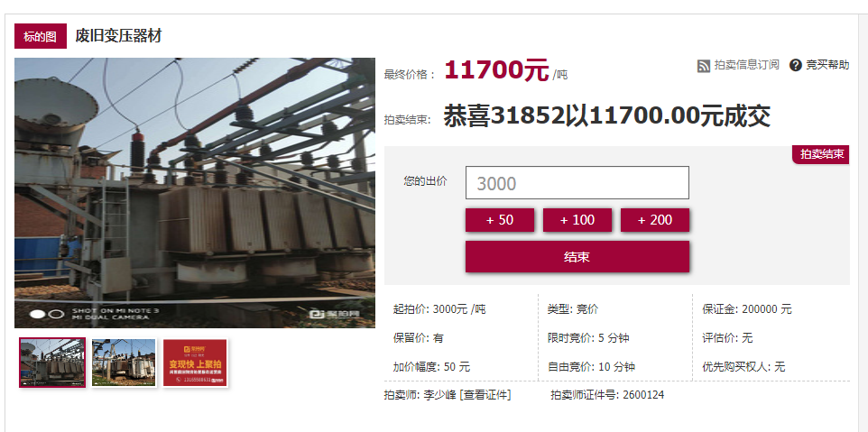This screenshot has width=868, height=432.
Task: Increase bid with + 50 button
Action: (x=500, y=220)
